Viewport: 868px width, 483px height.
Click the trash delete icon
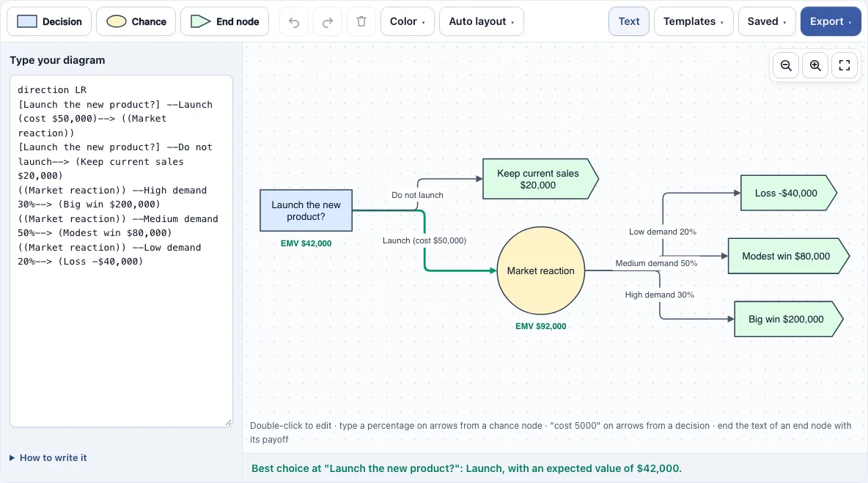tap(361, 21)
